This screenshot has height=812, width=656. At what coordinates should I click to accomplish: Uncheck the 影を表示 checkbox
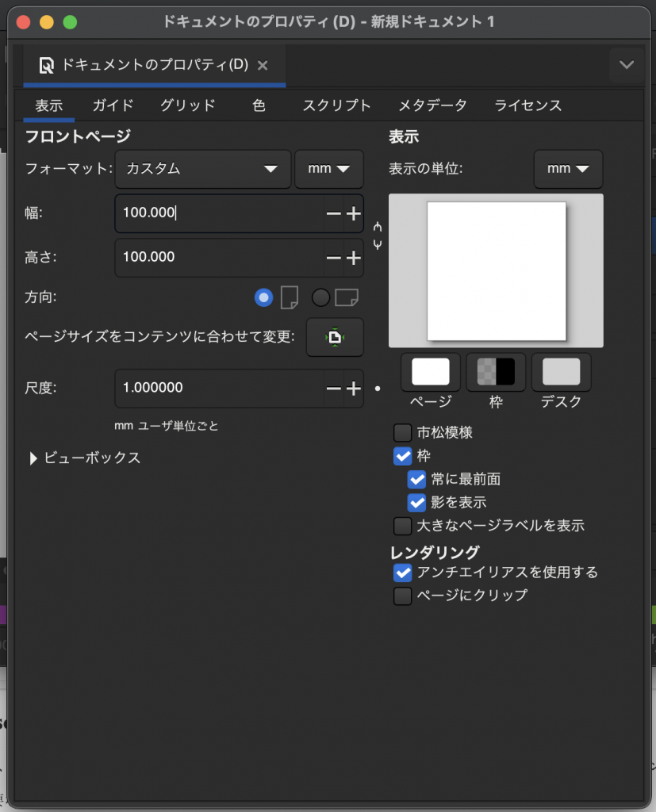coord(416,502)
